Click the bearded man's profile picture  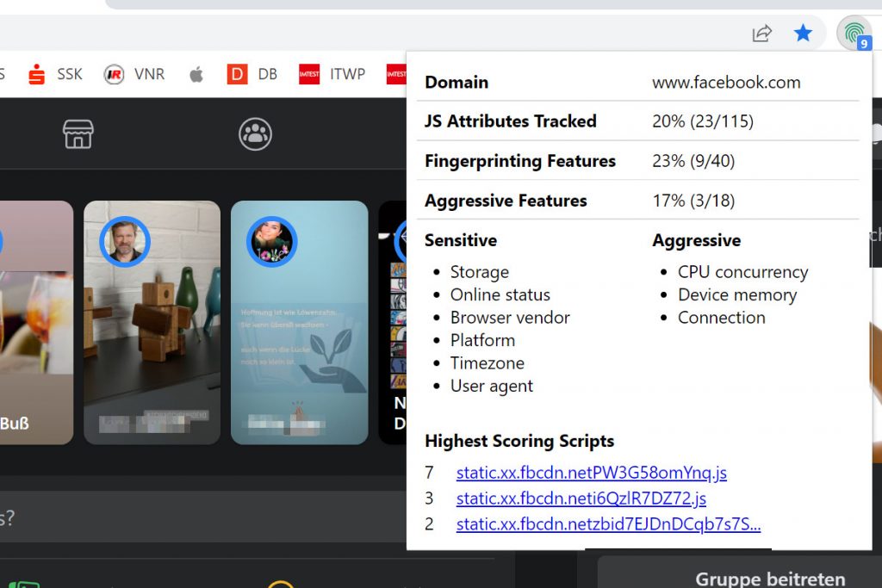(x=125, y=241)
